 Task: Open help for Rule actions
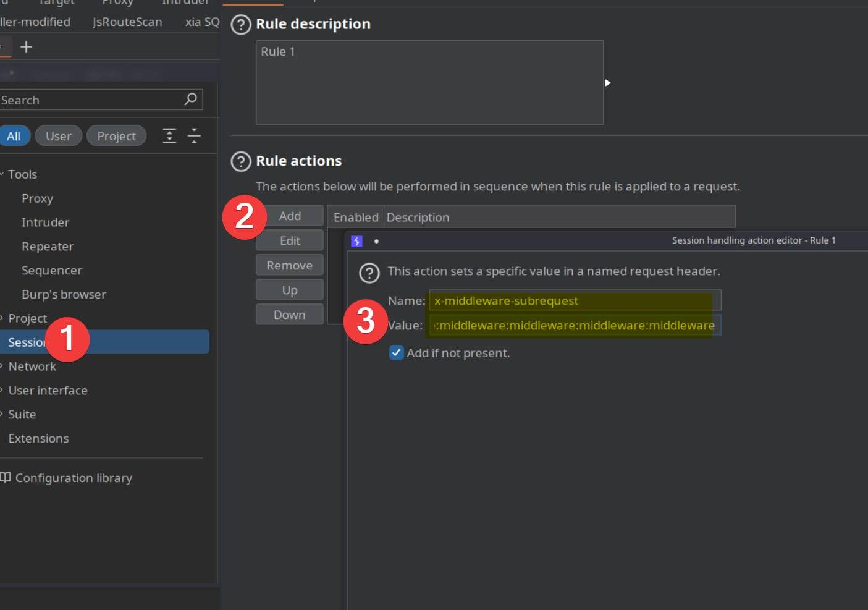(x=240, y=161)
